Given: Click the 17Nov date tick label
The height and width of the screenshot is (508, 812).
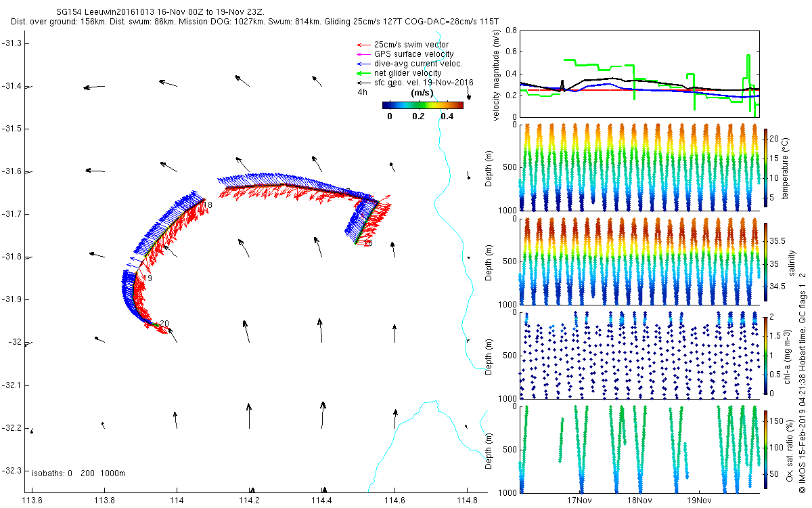Looking at the screenshot, I should [x=580, y=501].
